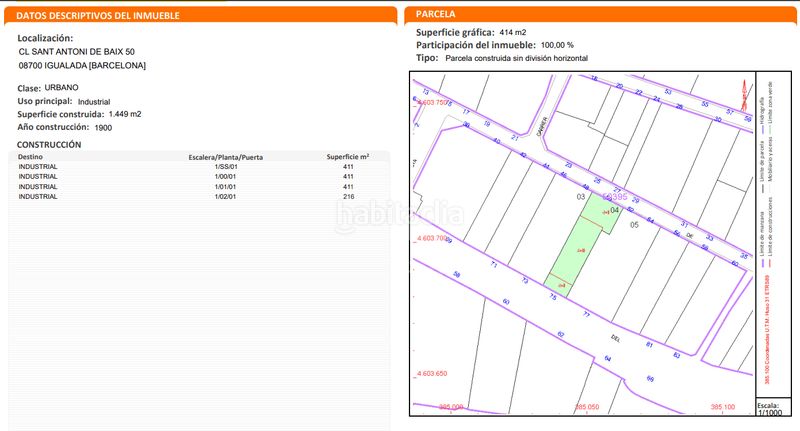Click the 'Límite zona verde' legend entry
800x431 pixels.
[770, 108]
